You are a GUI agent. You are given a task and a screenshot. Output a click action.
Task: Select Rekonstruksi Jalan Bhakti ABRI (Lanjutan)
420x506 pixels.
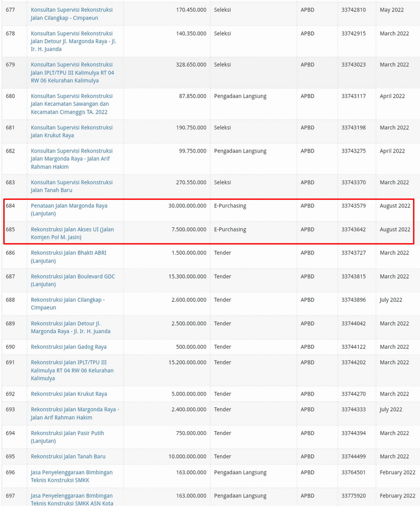click(x=68, y=253)
